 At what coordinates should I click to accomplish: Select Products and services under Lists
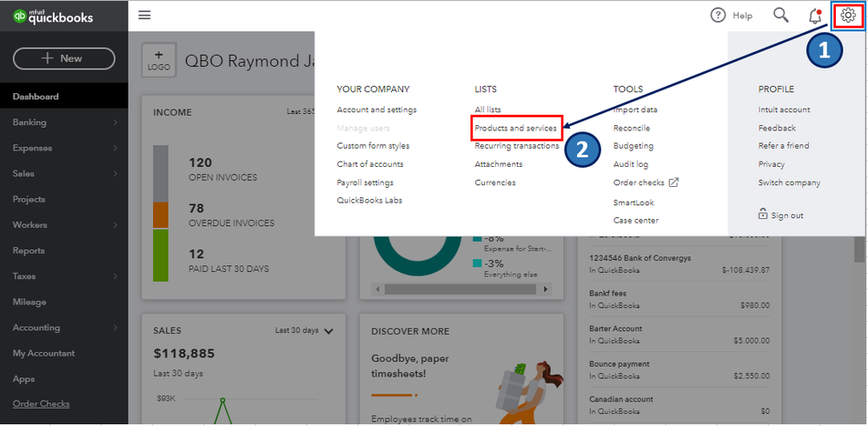click(x=516, y=128)
